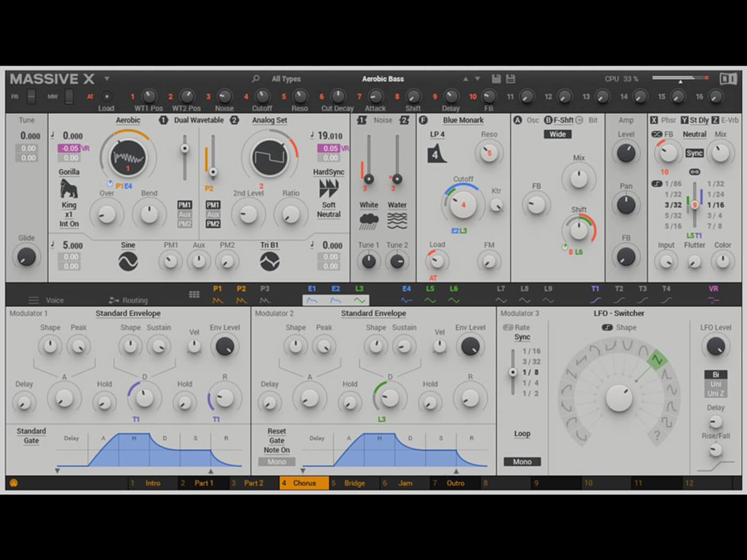Click the view layout icon in header
The height and width of the screenshot is (560, 747).
click(728, 79)
